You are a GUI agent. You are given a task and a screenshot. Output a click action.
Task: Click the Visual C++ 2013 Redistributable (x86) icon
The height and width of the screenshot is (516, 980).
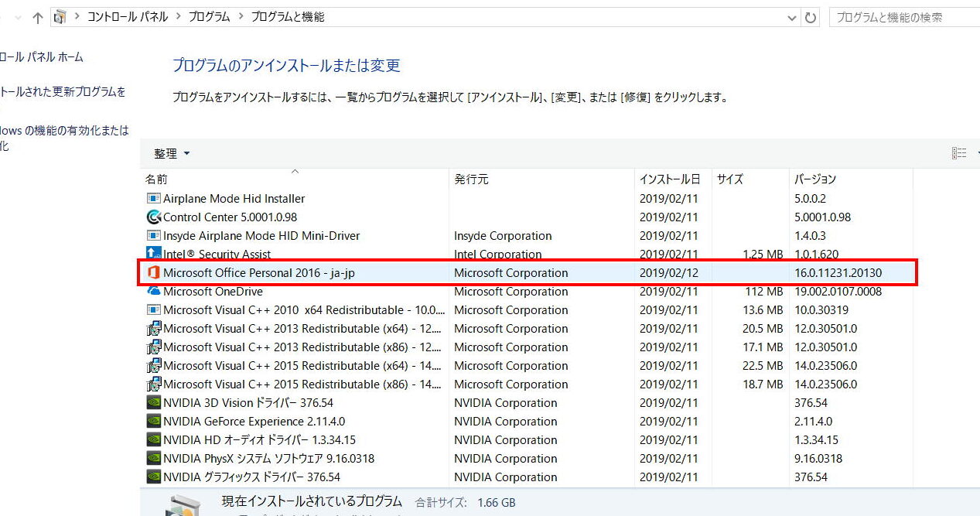pos(153,347)
